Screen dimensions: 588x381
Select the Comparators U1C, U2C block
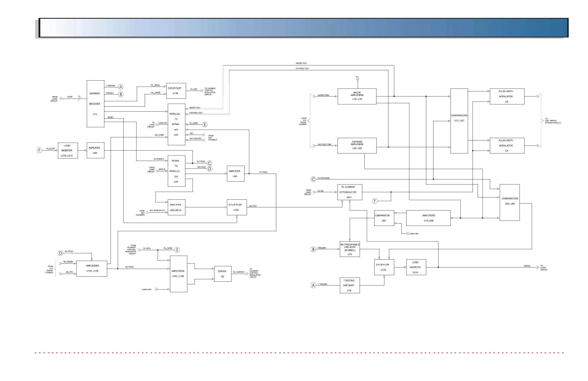tap(459, 121)
